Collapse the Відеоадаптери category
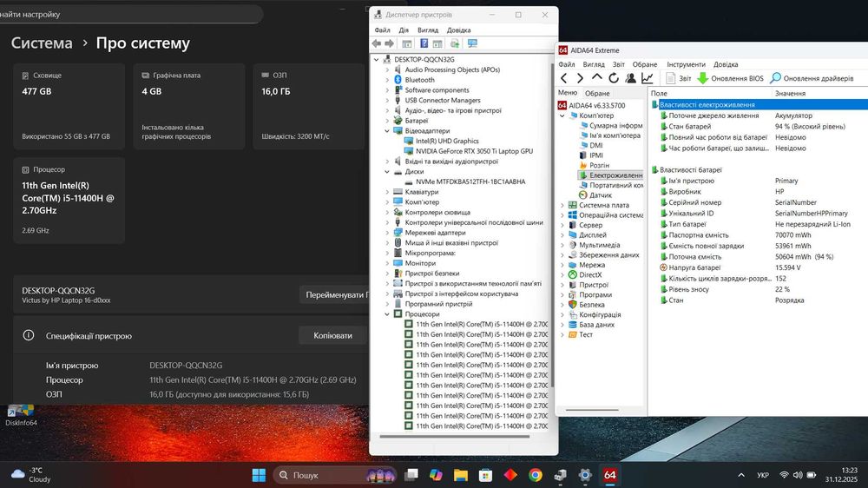868x488 pixels. (x=387, y=131)
